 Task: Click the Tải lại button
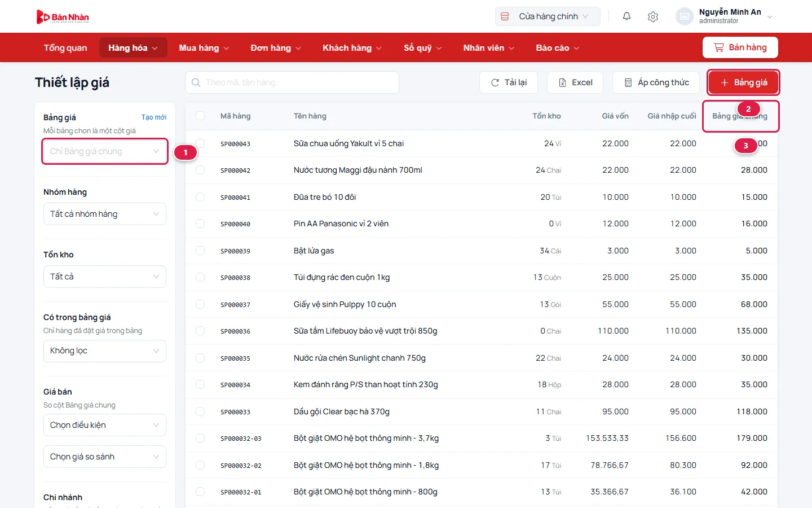tap(509, 82)
